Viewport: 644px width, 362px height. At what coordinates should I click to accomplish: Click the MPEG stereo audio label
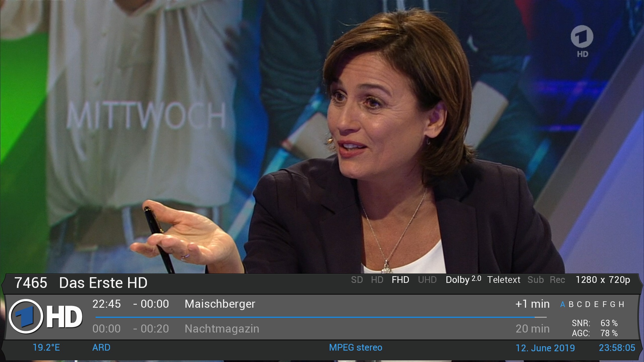(x=356, y=348)
